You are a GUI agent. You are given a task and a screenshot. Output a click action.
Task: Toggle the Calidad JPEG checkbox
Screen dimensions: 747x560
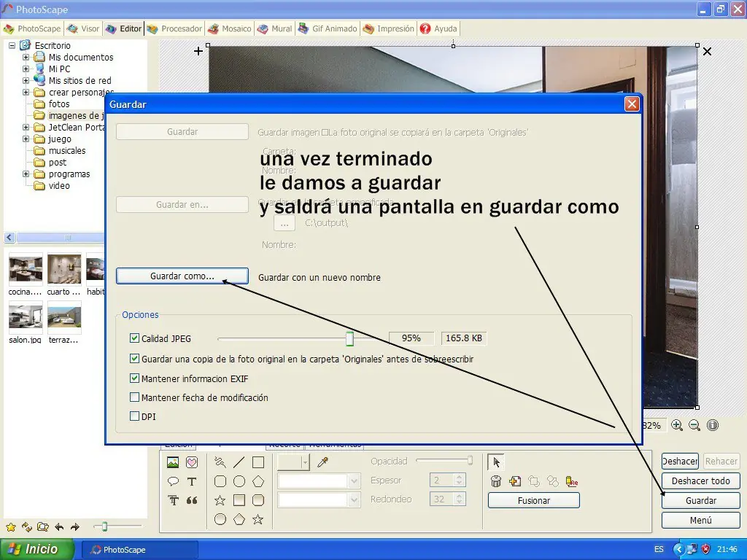click(x=134, y=338)
